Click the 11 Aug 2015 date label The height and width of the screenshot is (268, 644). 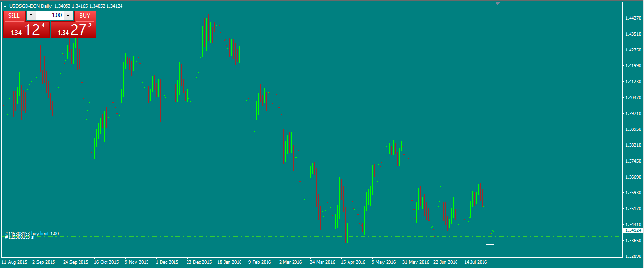[14, 263]
